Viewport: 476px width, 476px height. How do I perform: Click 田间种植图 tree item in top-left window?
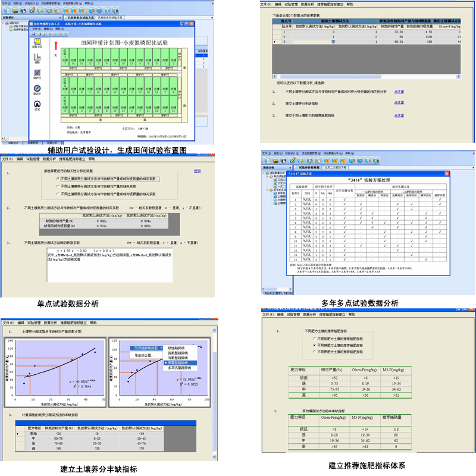(x=19, y=30)
